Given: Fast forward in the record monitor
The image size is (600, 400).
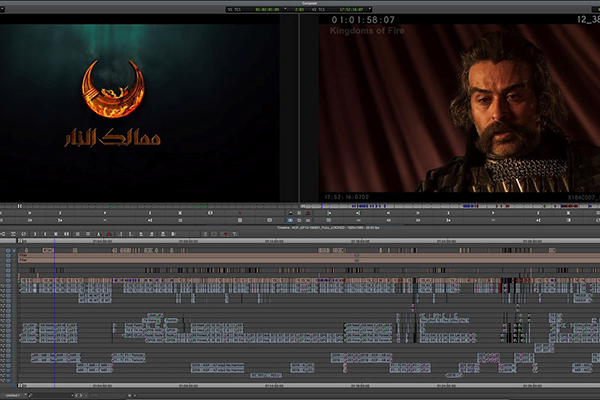Looking at the screenshot, I should (x=418, y=220).
